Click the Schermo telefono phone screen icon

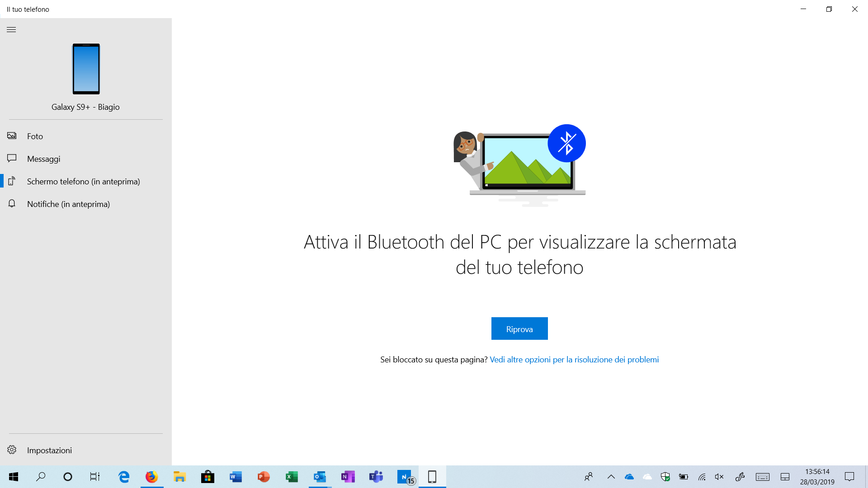(12, 181)
